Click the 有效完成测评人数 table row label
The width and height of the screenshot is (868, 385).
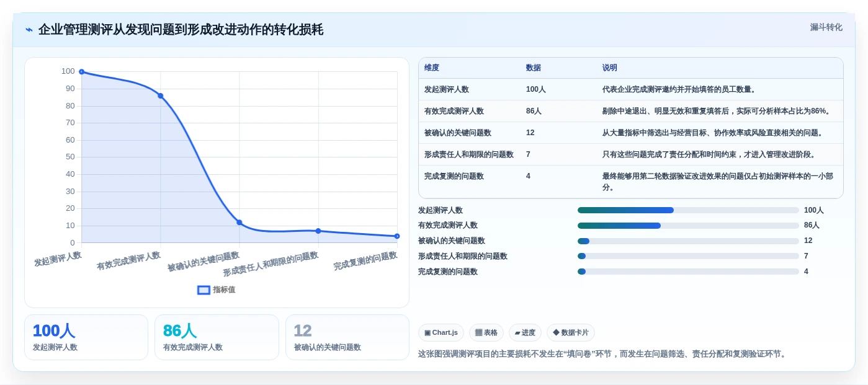coord(454,111)
